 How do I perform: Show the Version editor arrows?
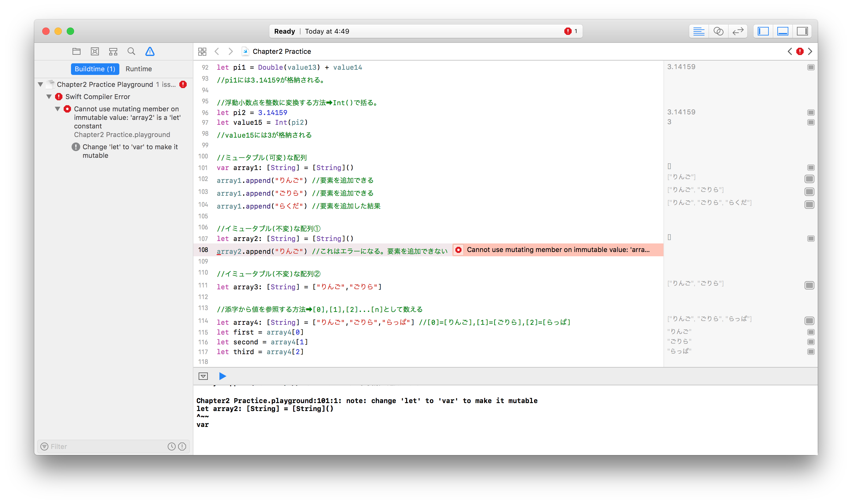[738, 31]
